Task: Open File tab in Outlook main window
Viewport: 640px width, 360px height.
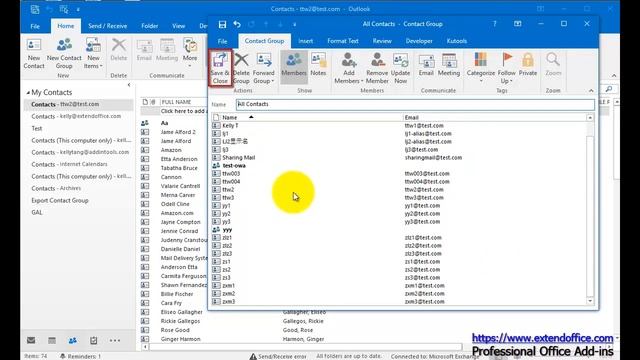Action: click(35, 26)
